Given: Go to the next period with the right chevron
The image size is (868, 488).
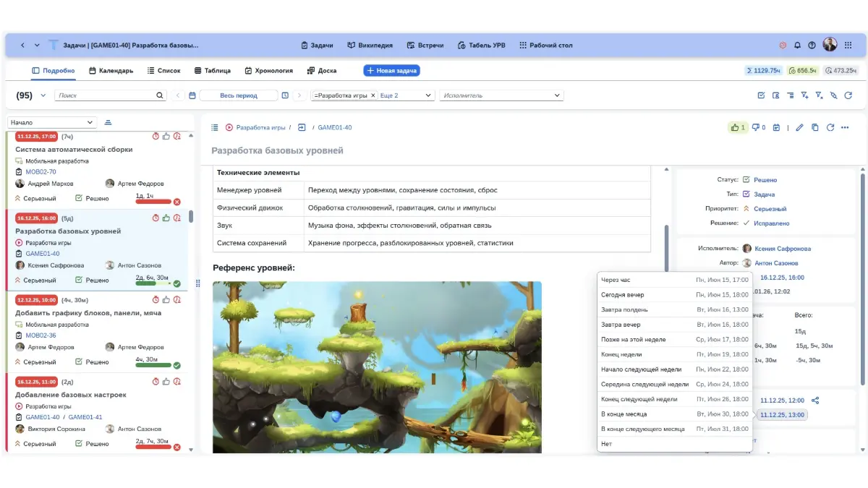Looking at the screenshot, I should [x=299, y=95].
